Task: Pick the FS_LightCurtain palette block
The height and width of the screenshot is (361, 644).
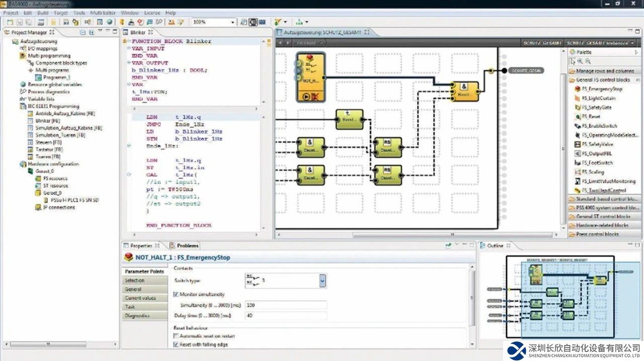Action: pos(598,98)
